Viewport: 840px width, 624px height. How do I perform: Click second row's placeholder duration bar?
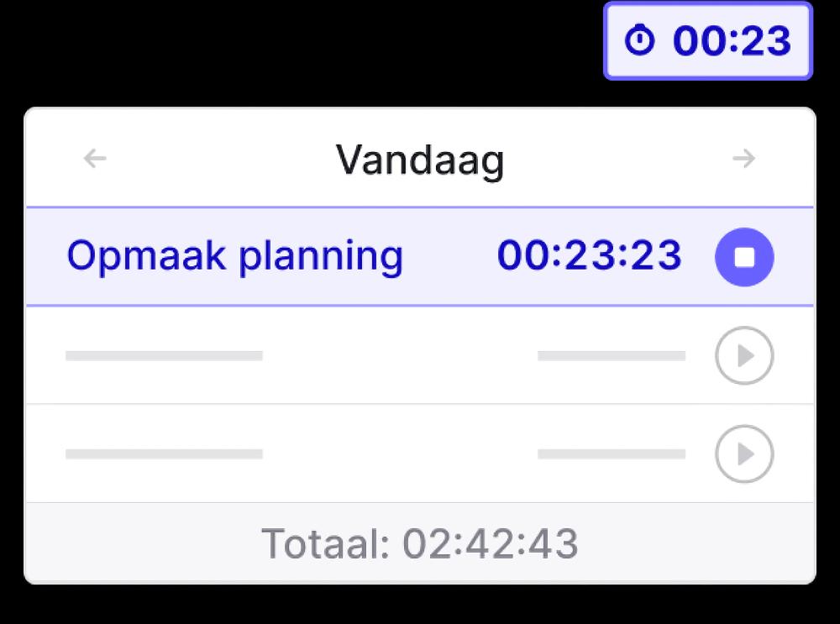(611, 356)
